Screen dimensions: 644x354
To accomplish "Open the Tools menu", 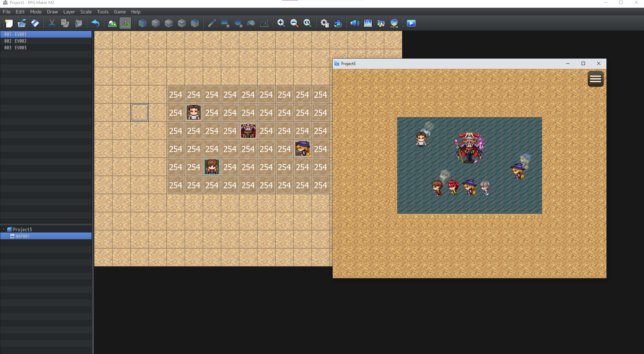I will pyautogui.click(x=103, y=12).
